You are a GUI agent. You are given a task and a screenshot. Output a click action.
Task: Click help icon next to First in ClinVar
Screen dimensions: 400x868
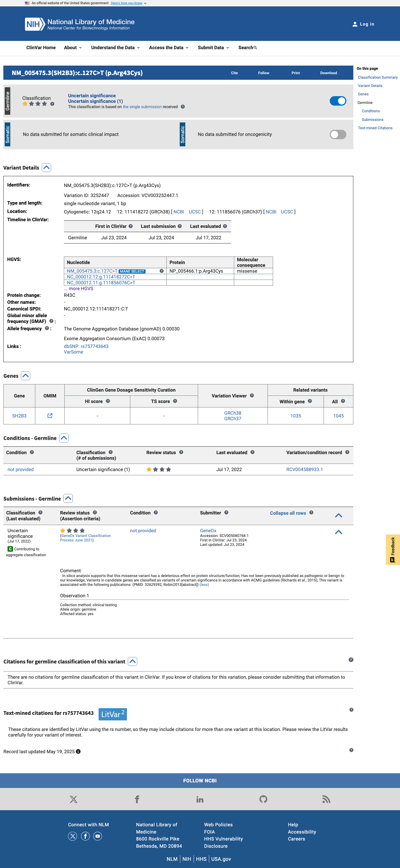pos(131,226)
